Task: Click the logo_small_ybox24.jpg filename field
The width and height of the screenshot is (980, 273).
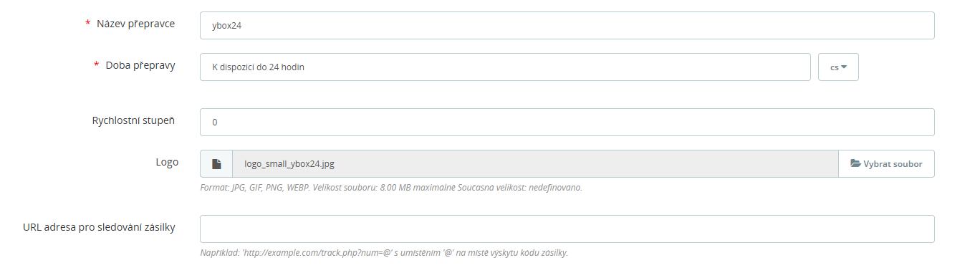Action: coord(535,163)
